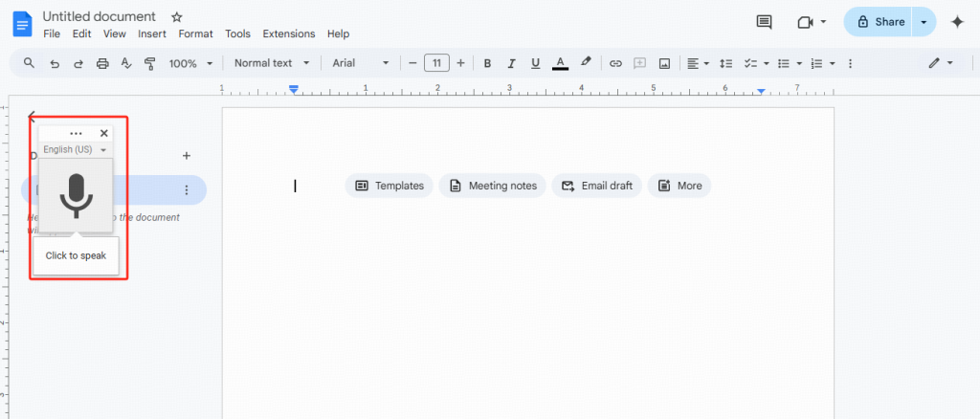
Task: Open the View menu
Action: 115,33
